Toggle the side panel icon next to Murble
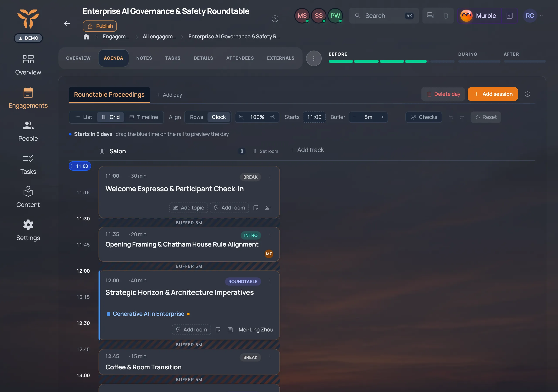Screen dimensions: 558x392 (x=509, y=16)
